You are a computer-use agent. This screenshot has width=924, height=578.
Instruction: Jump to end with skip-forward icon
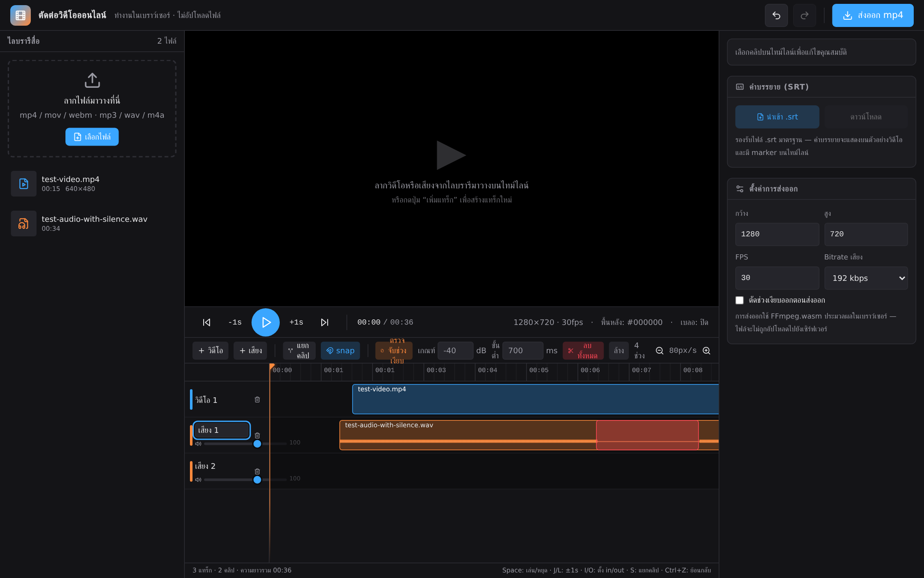325,322
